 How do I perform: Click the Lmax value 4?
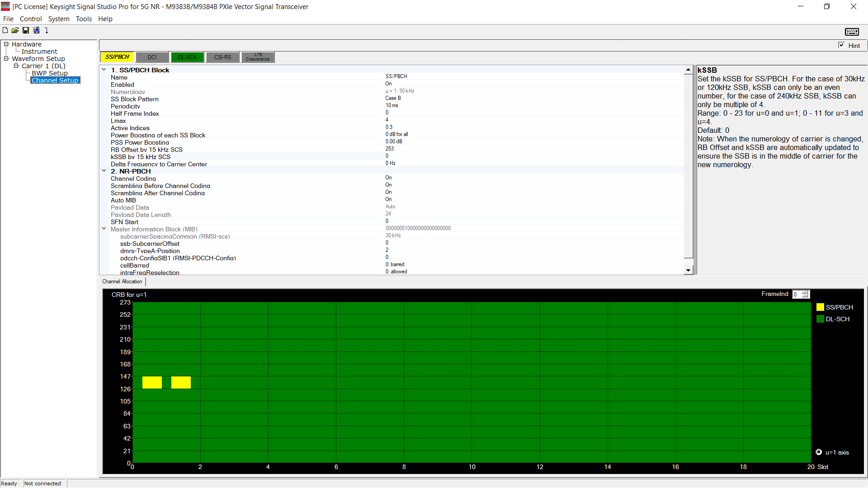pos(387,120)
